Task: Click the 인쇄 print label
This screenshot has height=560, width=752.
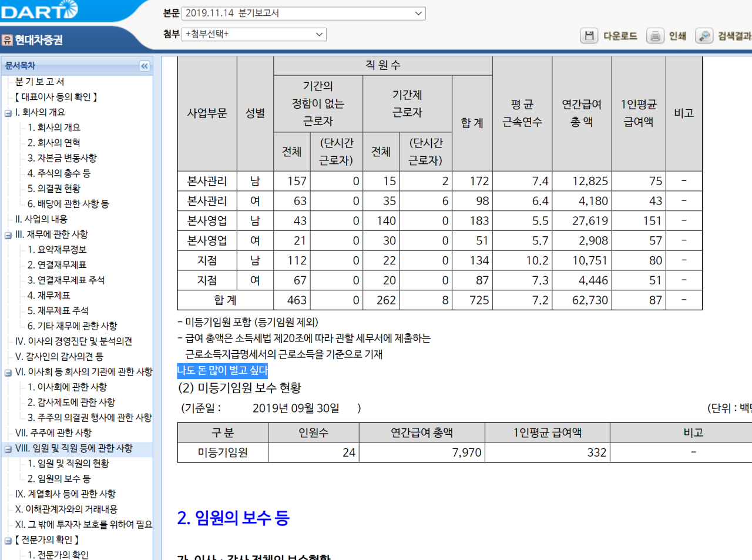Action: coord(677,36)
